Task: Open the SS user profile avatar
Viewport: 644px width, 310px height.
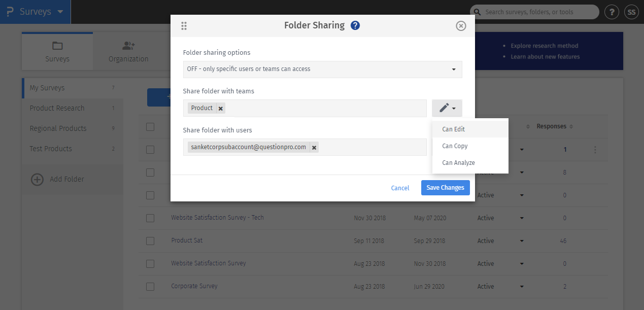Action: (x=631, y=12)
